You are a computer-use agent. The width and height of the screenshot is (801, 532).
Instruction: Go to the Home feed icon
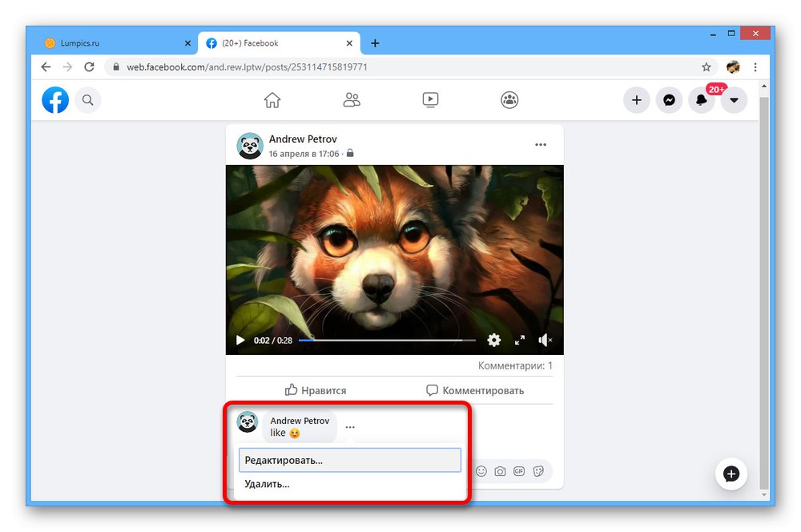(272, 99)
